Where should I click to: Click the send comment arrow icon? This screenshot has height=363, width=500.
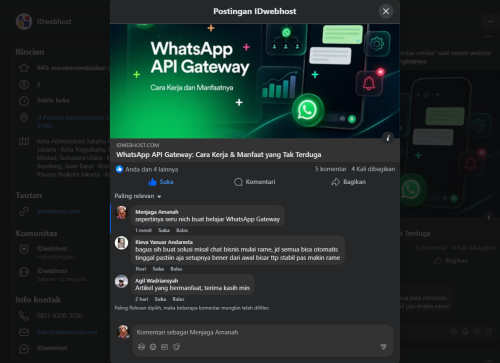(x=383, y=347)
